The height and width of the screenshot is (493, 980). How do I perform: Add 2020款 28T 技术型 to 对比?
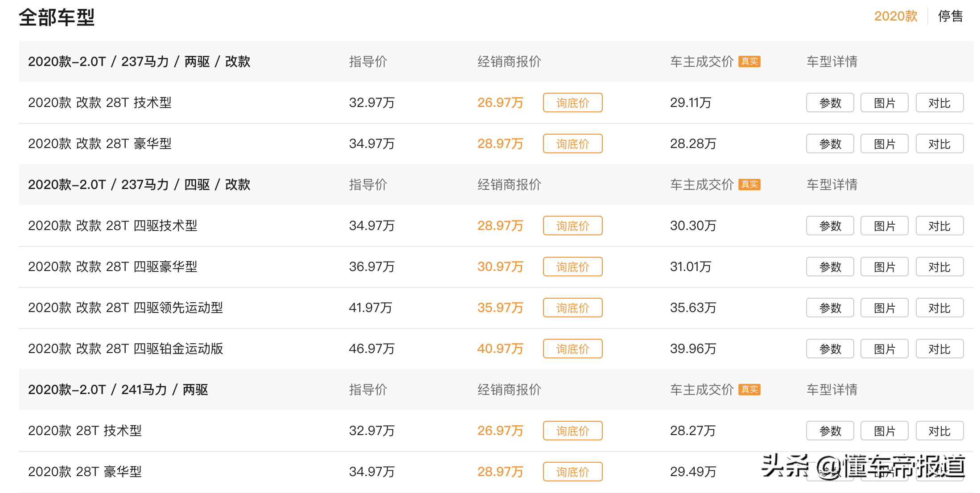click(x=939, y=431)
